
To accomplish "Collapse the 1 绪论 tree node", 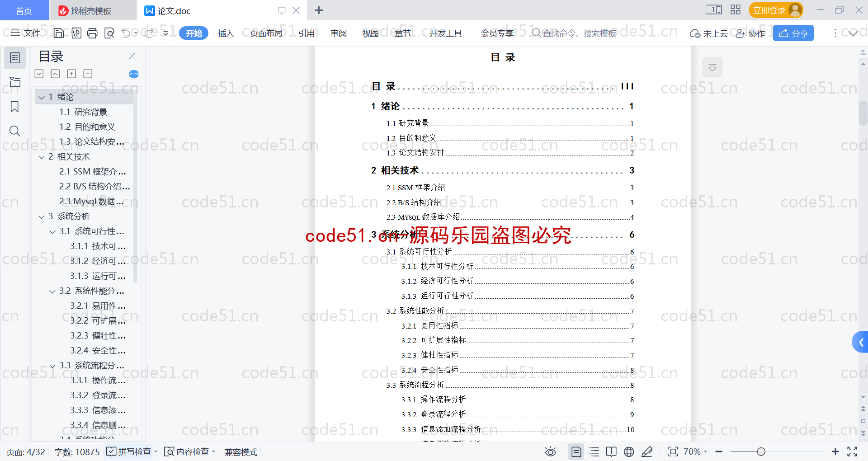I will (x=42, y=97).
